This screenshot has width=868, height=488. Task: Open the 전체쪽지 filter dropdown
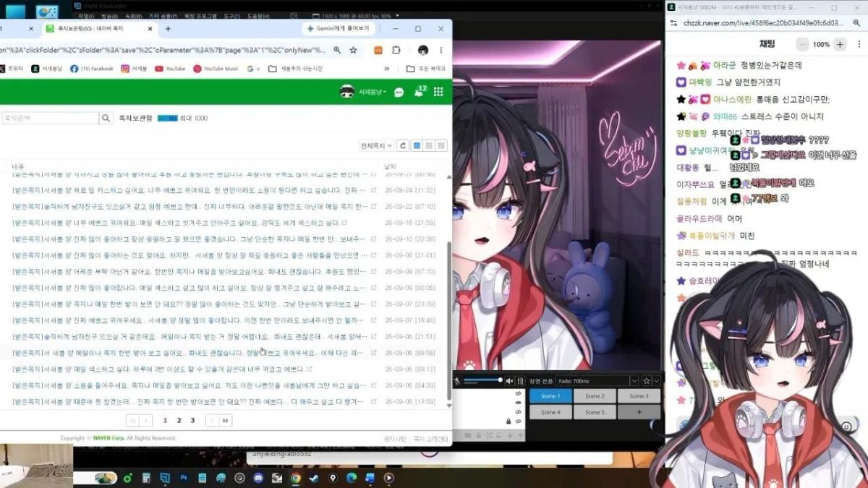pos(377,145)
